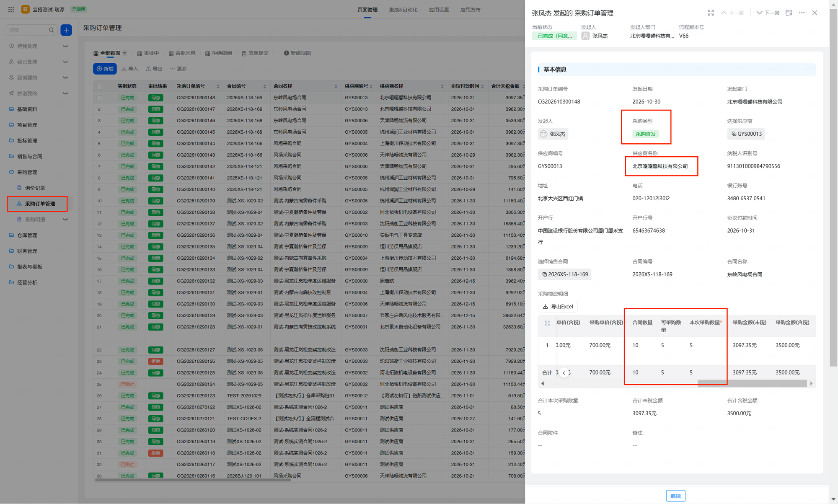The height and width of the screenshot is (504, 838).
Task: Switch to the 集成&自动化 top tab
Action: coord(403,10)
